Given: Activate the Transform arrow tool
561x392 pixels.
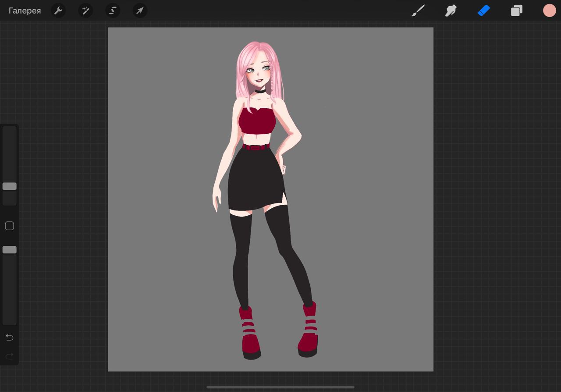Looking at the screenshot, I should point(140,11).
